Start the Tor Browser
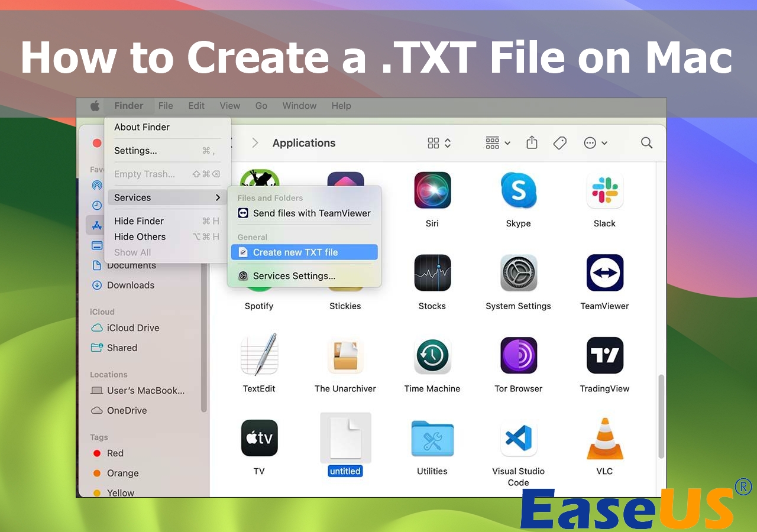The image size is (757, 532). coord(518,355)
